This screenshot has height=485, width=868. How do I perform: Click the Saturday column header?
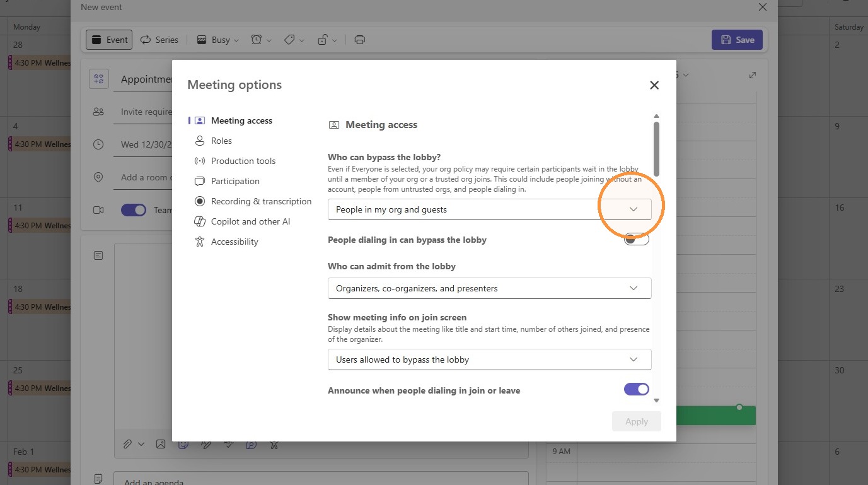[x=848, y=27]
